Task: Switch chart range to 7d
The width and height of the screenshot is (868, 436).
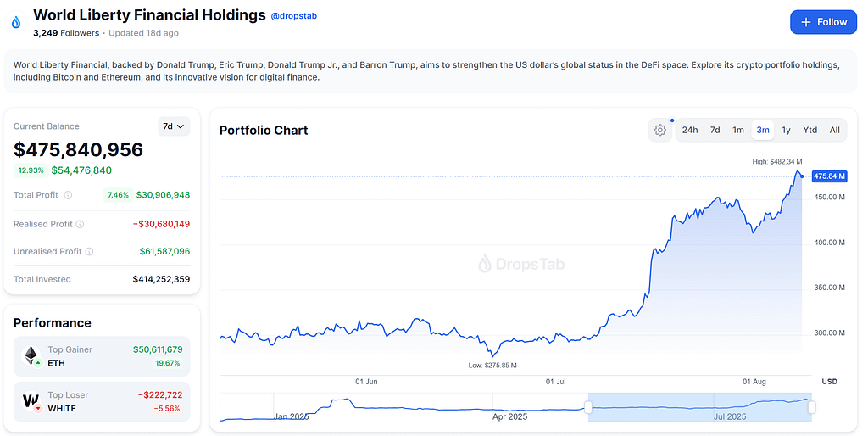Action: click(x=715, y=130)
